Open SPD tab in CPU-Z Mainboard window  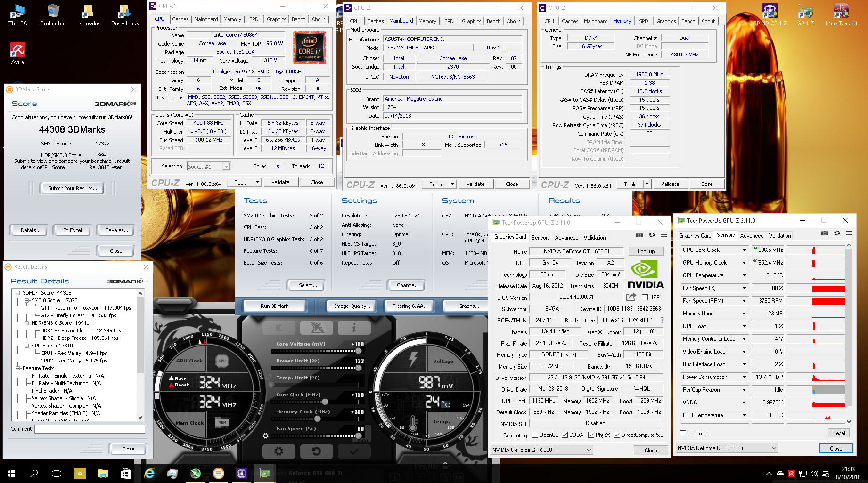[x=449, y=21]
